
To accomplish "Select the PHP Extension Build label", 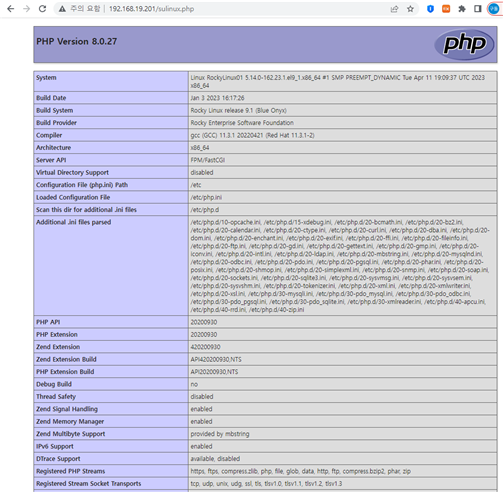I will 65,372.
